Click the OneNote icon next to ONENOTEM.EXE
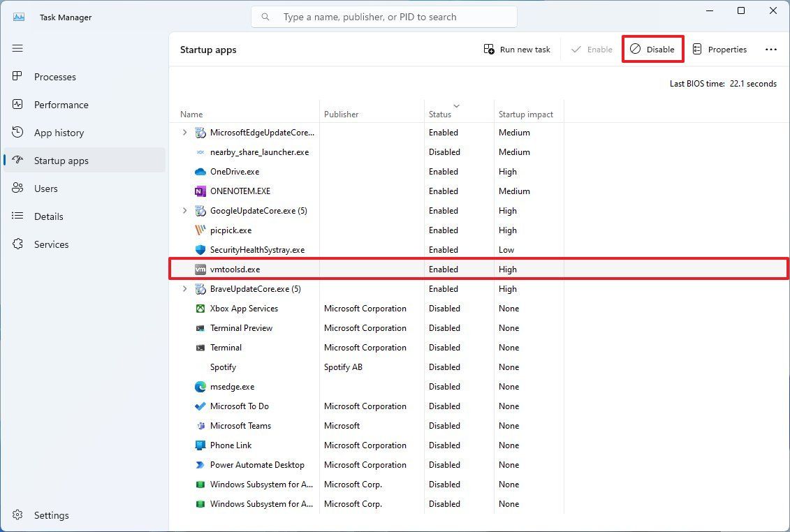 [x=200, y=191]
